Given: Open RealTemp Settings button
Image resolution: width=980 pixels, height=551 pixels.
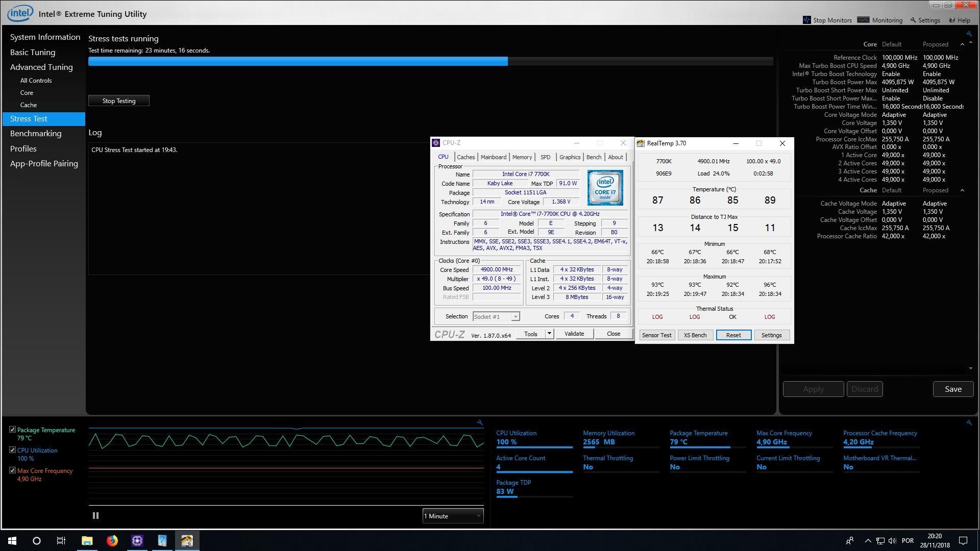Looking at the screenshot, I should point(771,335).
